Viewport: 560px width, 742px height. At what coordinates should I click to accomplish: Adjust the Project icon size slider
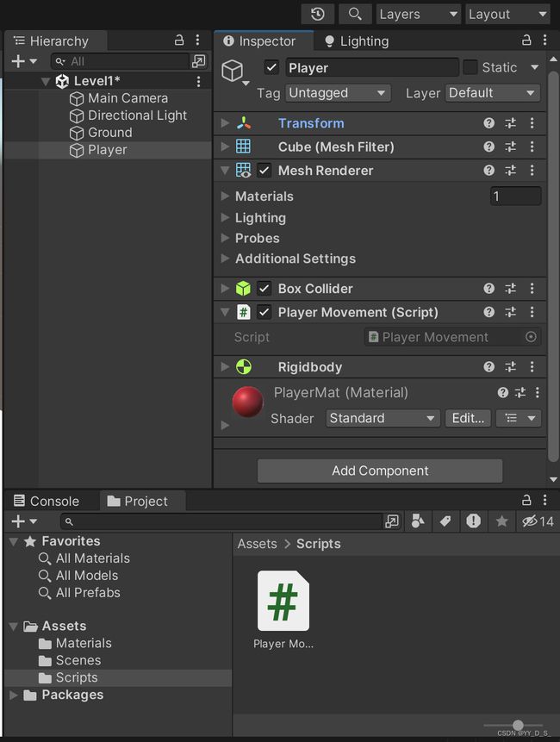pos(518,725)
